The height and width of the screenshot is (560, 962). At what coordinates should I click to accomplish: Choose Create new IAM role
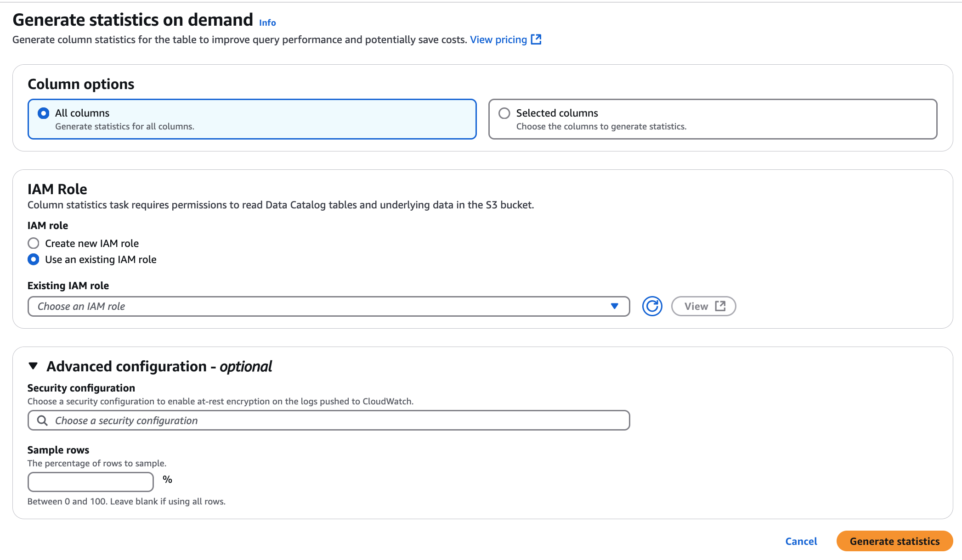(33, 243)
